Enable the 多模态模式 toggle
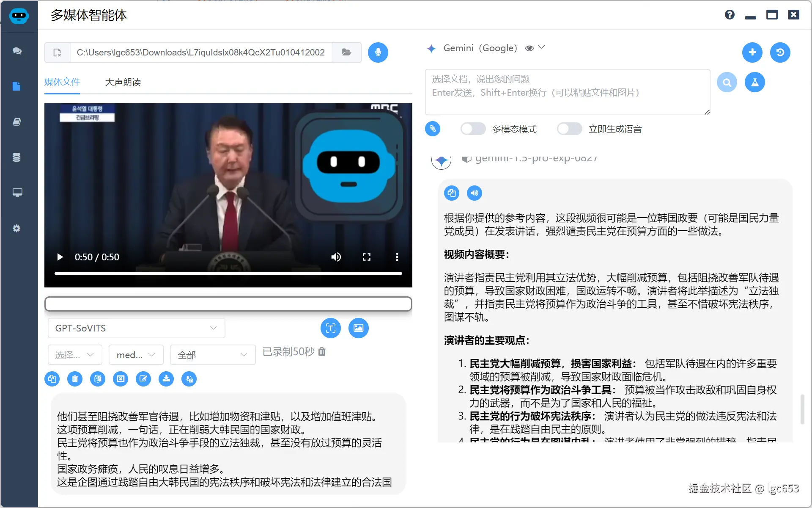The image size is (812, 508). click(x=473, y=129)
